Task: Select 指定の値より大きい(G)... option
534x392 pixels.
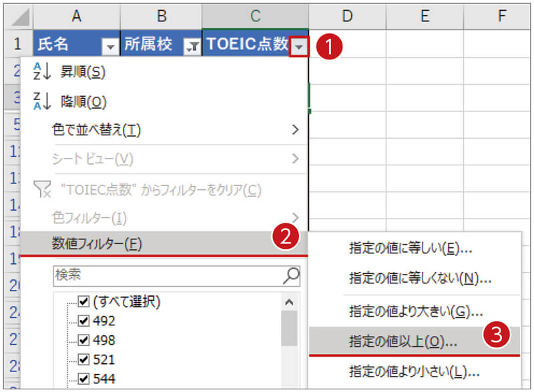Action: click(x=415, y=311)
